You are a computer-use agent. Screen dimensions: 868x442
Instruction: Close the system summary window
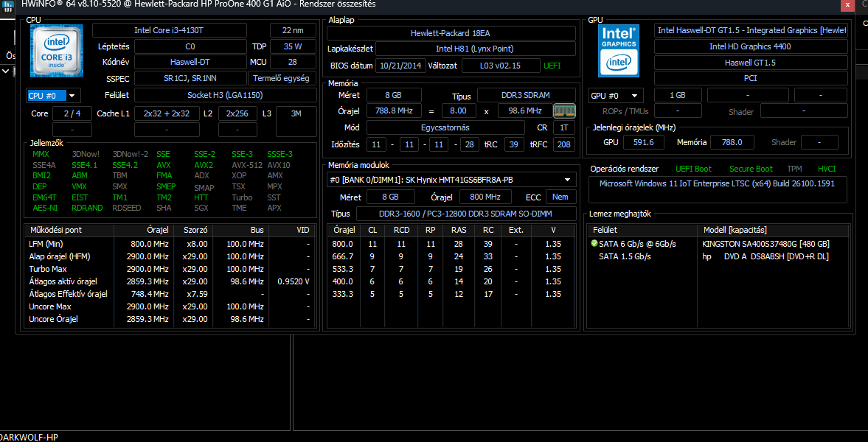(847, 5)
